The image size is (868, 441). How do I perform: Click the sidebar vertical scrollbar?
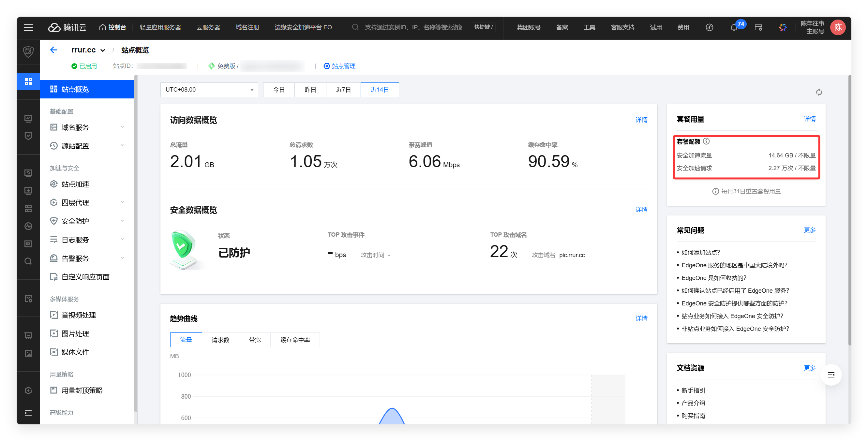point(135,244)
